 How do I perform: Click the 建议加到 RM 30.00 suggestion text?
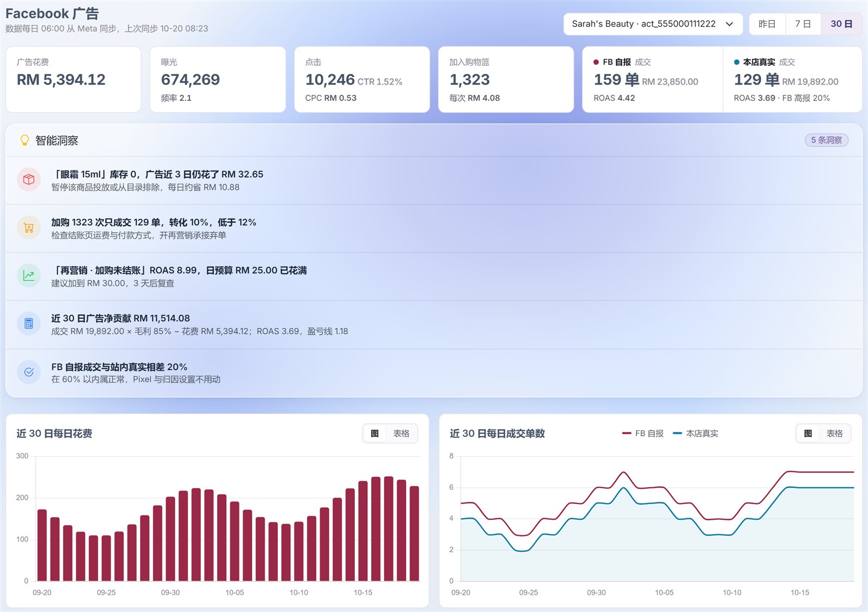(x=113, y=283)
